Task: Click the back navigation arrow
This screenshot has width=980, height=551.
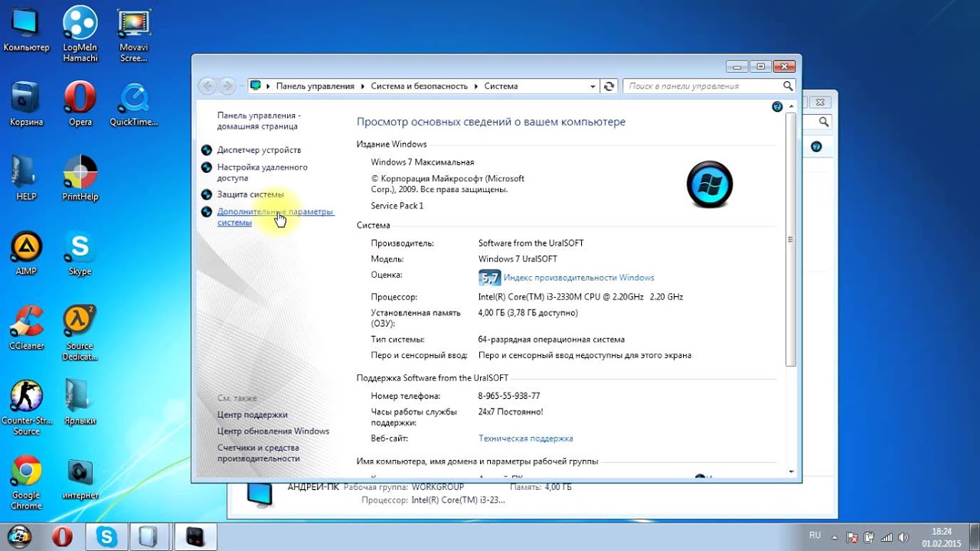Action: pos(207,86)
